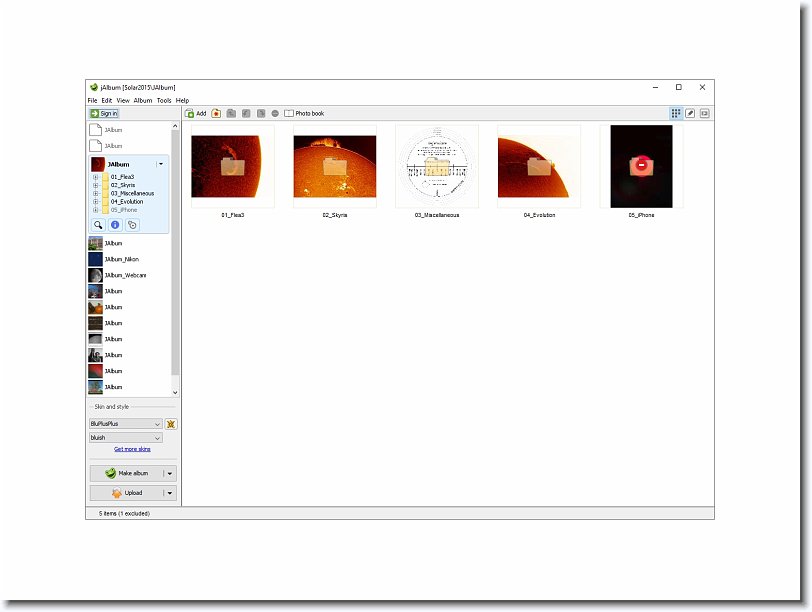Select the 02_Skyris folder thumbnail
Viewport: 812px width, 612px height.
coord(335,166)
